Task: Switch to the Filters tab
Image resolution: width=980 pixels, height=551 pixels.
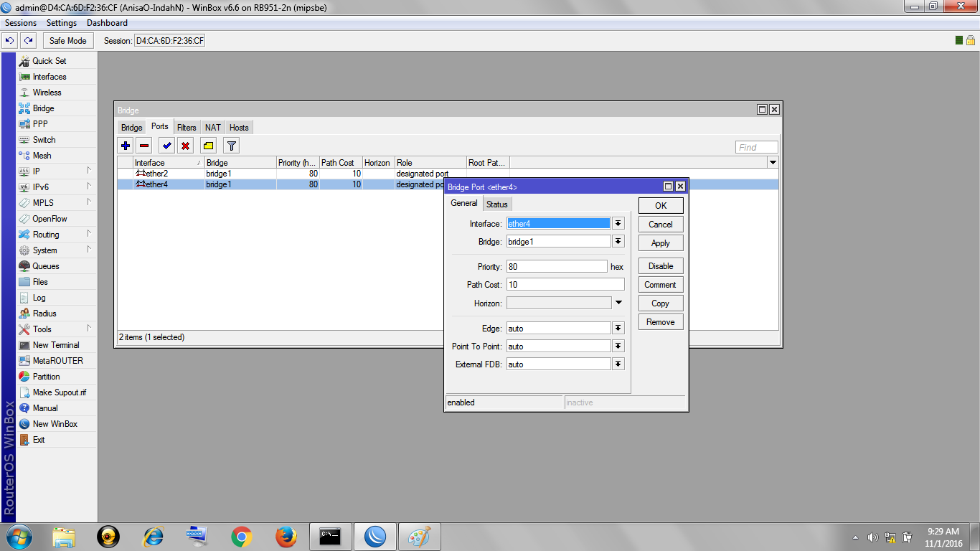Action: coord(186,127)
